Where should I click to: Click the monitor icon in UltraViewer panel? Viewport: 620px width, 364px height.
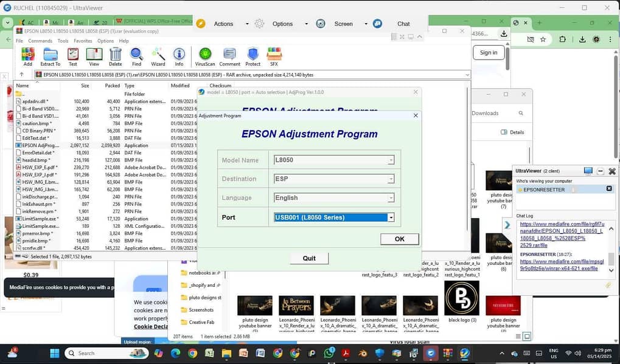(588, 171)
